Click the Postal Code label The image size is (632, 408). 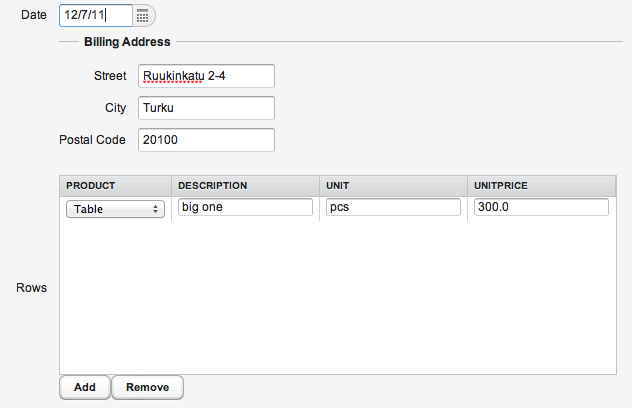coord(92,140)
